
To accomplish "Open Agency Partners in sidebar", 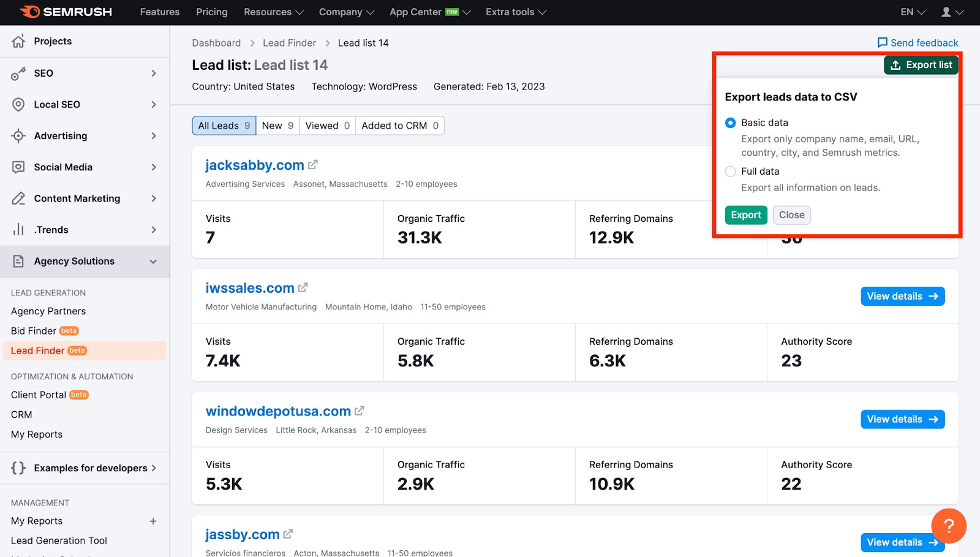I will (48, 311).
